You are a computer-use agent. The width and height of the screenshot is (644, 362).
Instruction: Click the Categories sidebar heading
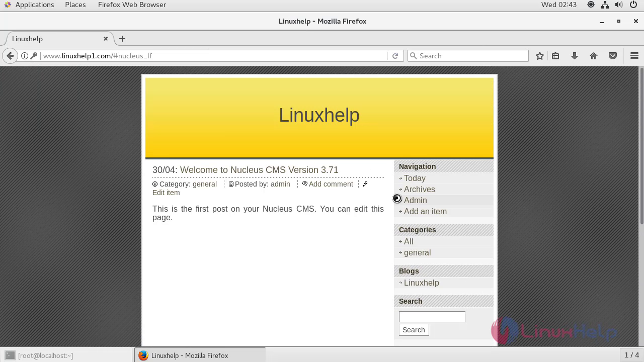pos(417,230)
